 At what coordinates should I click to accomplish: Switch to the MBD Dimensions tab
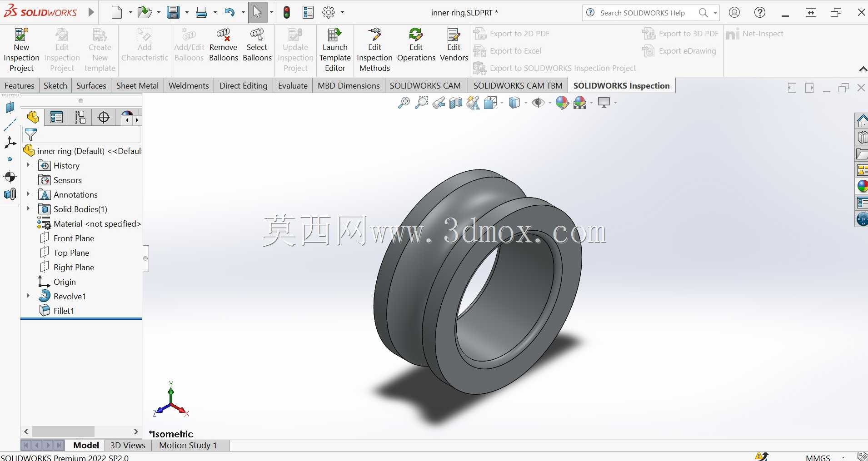[349, 86]
